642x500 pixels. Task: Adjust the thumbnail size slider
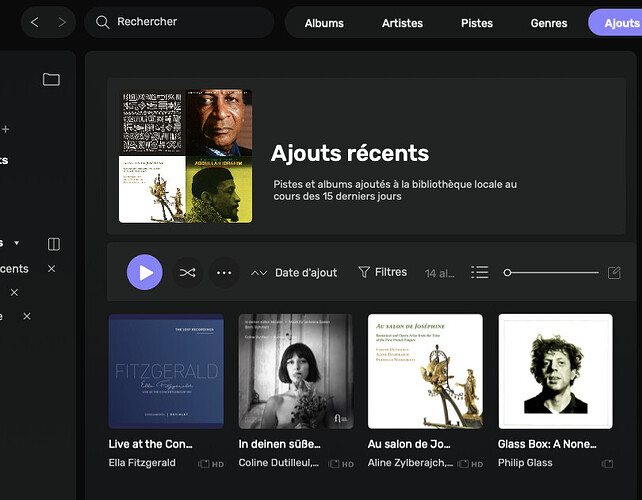(x=551, y=273)
